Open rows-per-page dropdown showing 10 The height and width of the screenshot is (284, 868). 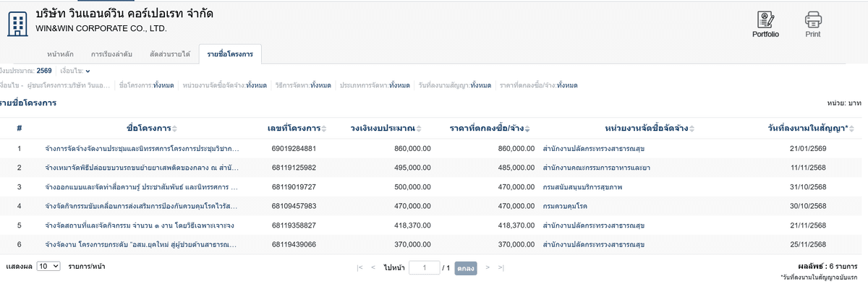48,267
